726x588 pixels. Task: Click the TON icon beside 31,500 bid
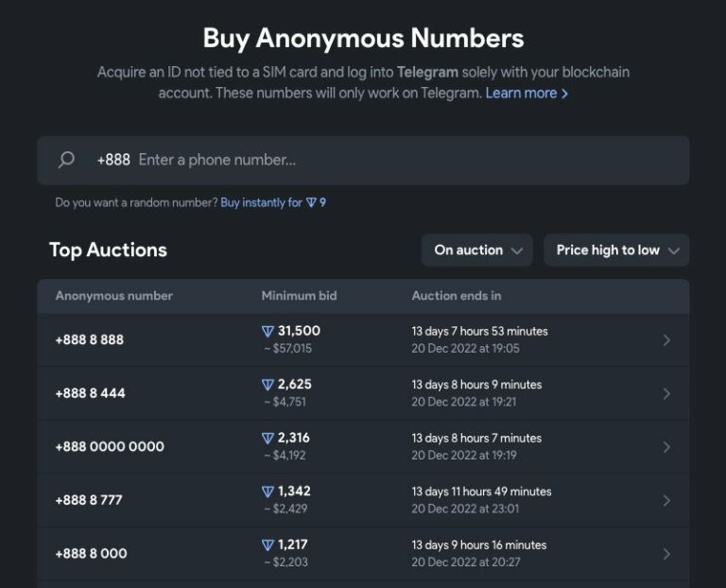pos(268,331)
